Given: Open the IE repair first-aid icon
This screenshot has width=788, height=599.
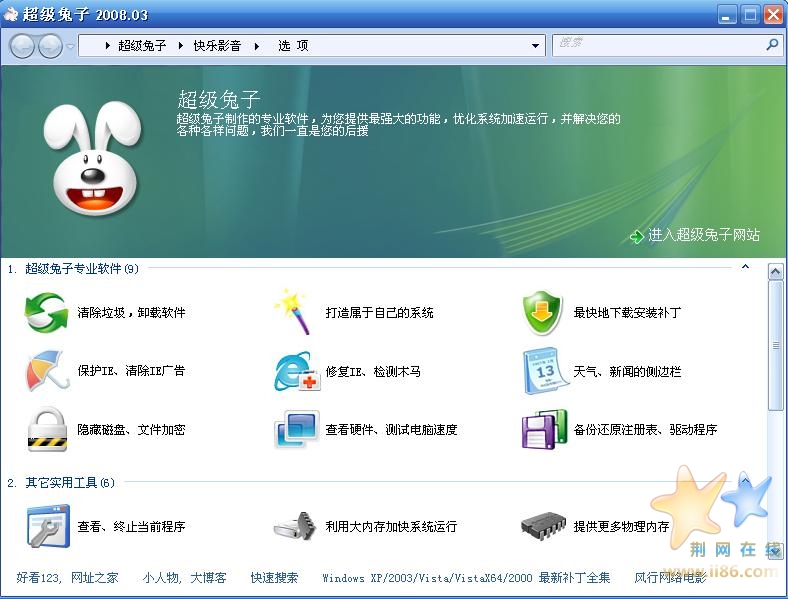Looking at the screenshot, I should coord(297,371).
